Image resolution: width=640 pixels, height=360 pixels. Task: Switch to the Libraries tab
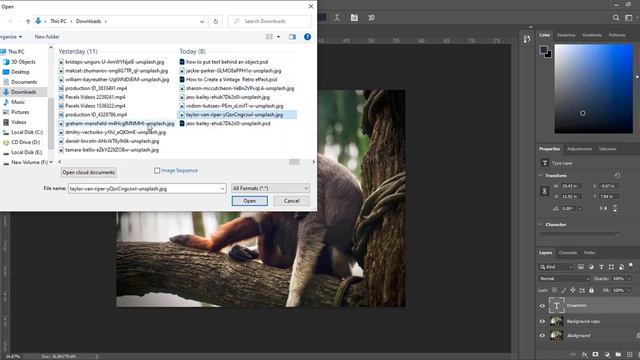click(607, 149)
